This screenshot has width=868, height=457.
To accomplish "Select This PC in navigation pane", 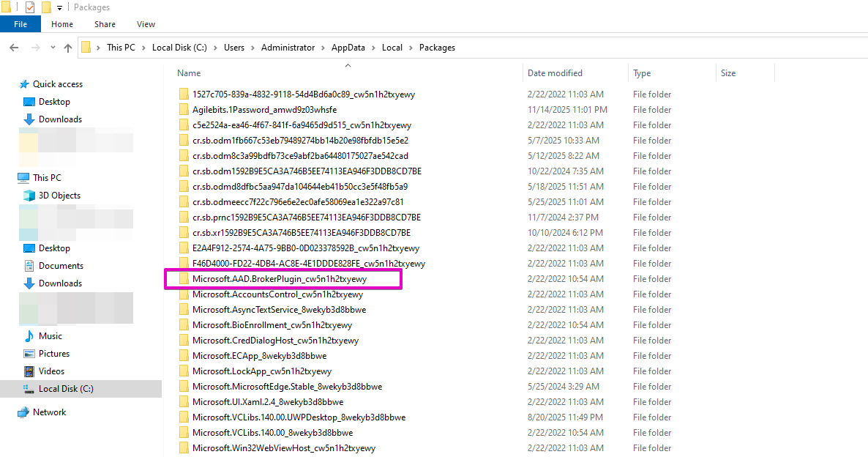I will (47, 178).
